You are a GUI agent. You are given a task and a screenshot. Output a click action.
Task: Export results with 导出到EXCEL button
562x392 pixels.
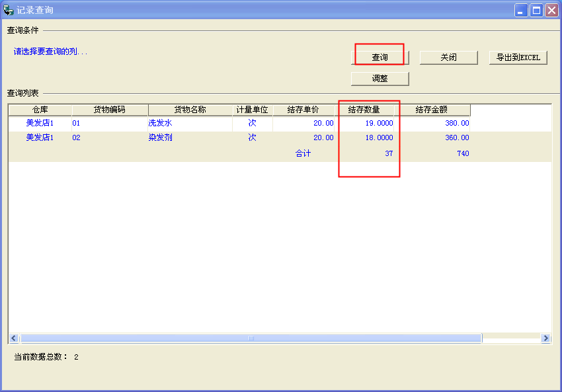click(x=518, y=58)
